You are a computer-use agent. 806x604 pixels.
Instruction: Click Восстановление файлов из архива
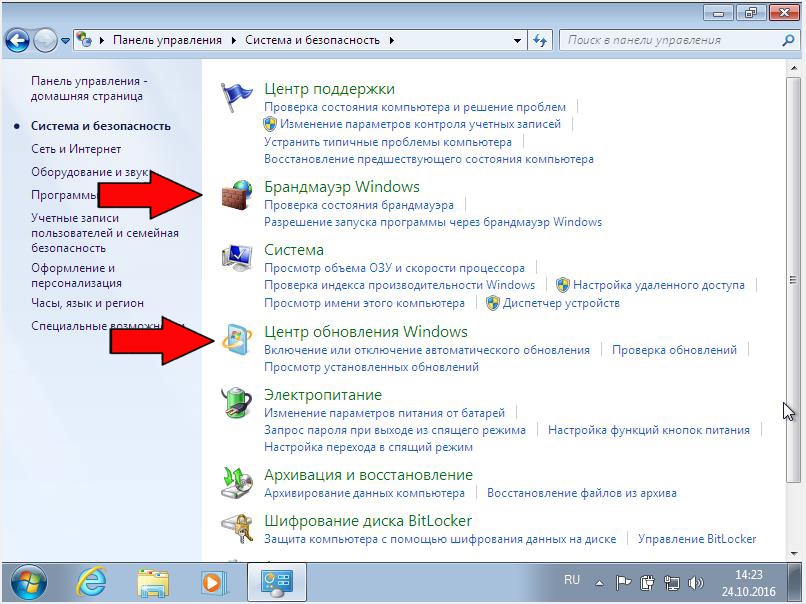point(581,493)
